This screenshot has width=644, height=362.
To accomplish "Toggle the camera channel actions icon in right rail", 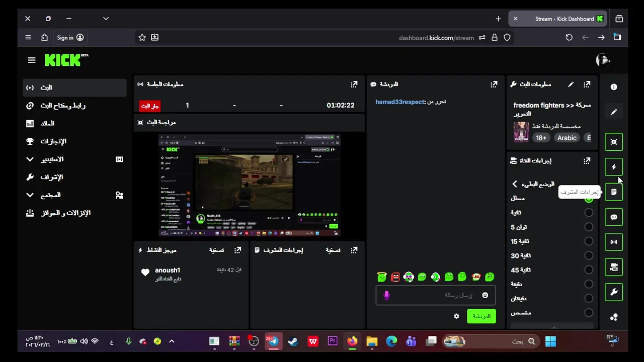I will (x=614, y=267).
